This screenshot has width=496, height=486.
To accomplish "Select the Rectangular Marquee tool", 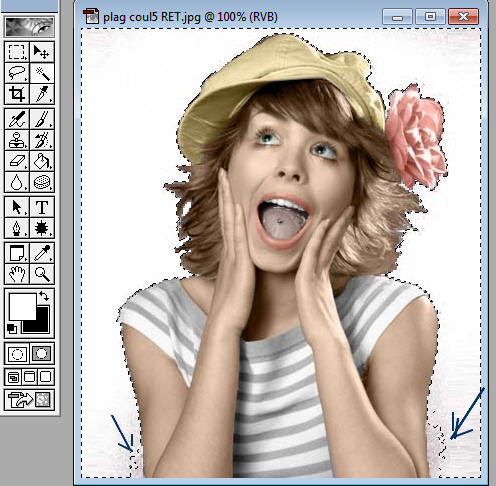I will click(17, 52).
